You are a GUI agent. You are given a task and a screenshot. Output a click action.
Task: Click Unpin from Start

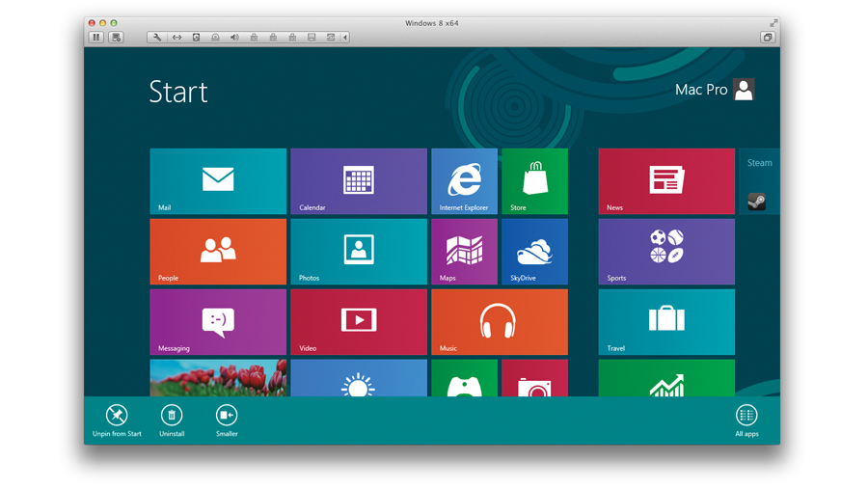[x=117, y=420]
